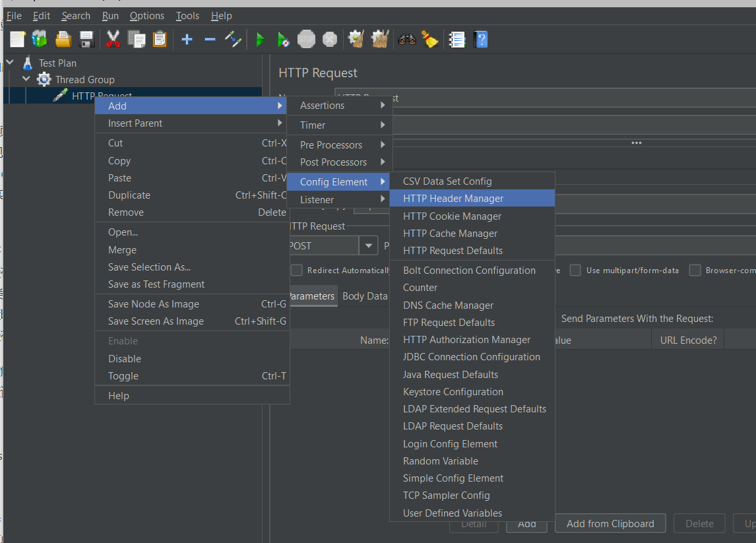The image size is (756, 543).
Task: Expand the Config Element submenu
Action: click(x=338, y=182)
